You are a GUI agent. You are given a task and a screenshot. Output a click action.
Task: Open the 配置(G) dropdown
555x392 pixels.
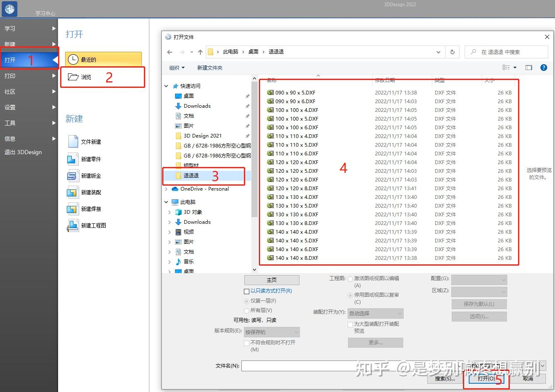479,279
